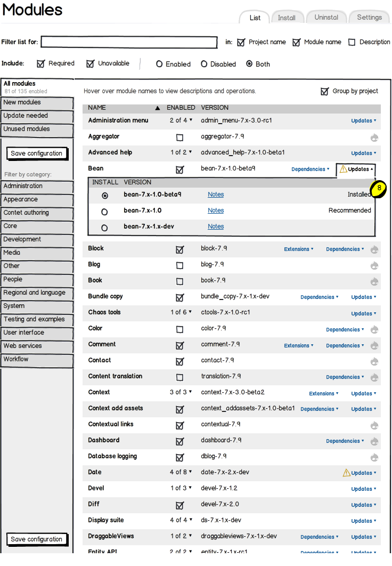Expand Administration menu 2 of 4 dropdown
The width and height of the screenshot is (392, 566).
181,120
